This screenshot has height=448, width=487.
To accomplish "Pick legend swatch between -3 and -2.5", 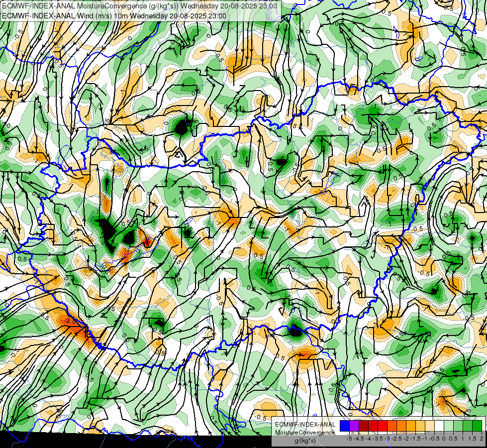I will coord(392,426).
